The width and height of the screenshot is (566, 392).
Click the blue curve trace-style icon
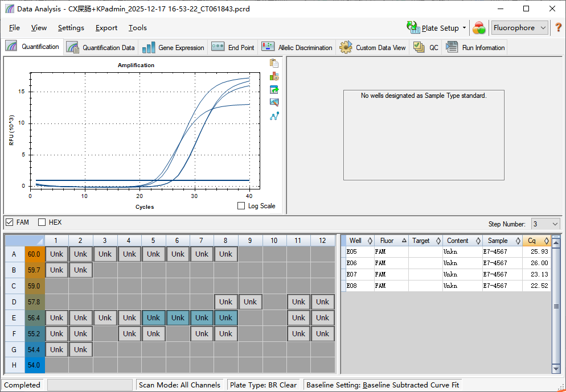point(274,116)
